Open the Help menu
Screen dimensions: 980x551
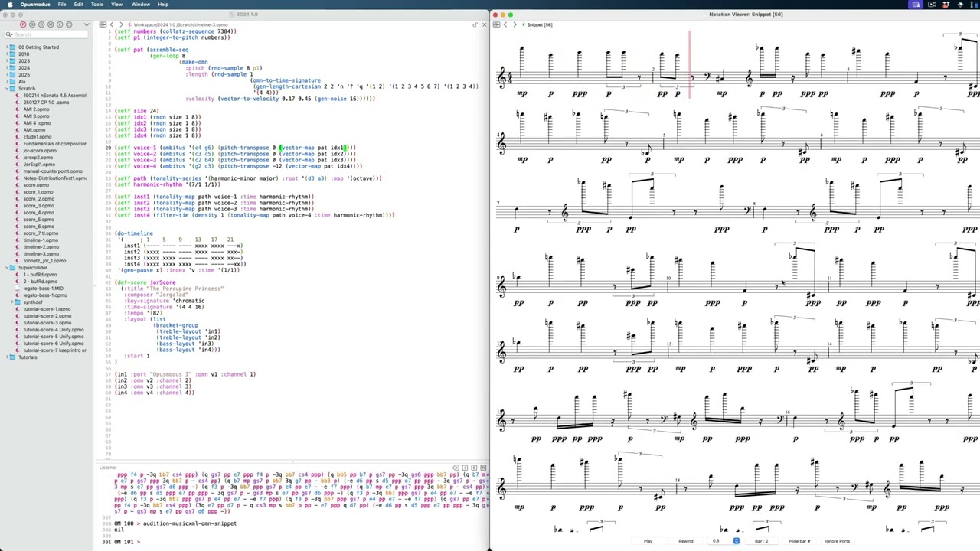pos(163,5)
